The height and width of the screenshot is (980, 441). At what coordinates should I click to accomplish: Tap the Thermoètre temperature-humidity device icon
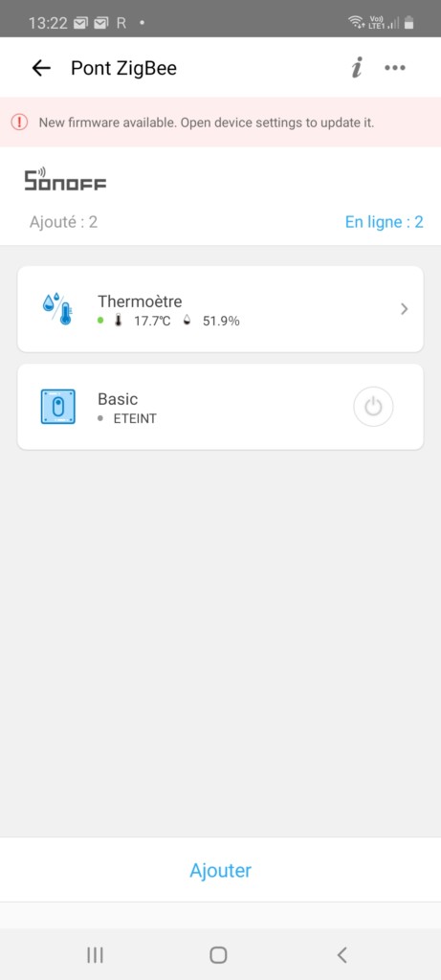[57, 309]
